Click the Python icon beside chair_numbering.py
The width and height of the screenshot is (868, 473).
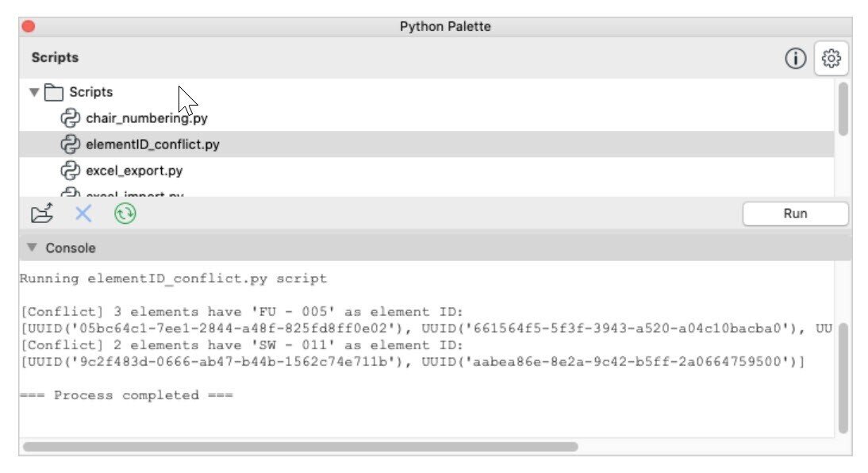point(71,119)
